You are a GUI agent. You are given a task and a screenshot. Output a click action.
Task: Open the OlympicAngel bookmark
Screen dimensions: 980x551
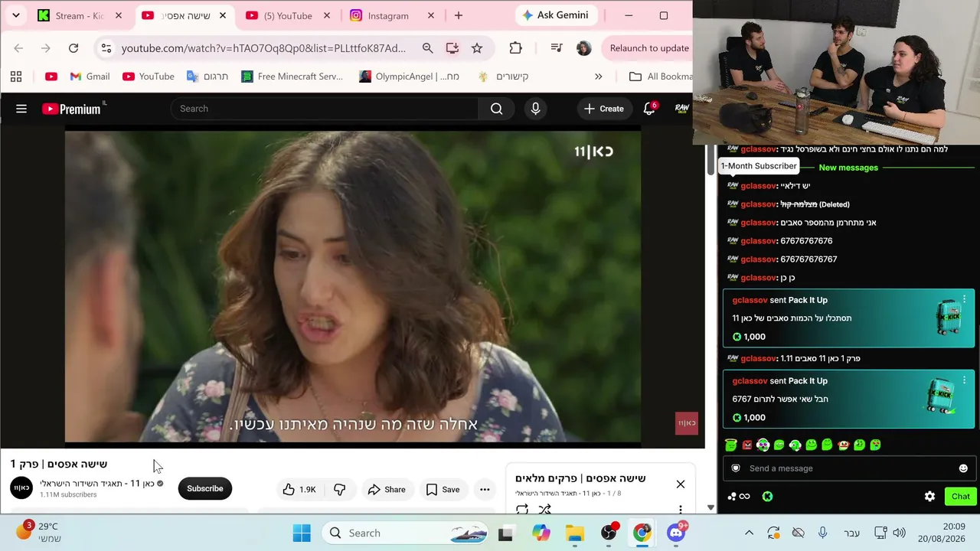click(x=410, y=77)
